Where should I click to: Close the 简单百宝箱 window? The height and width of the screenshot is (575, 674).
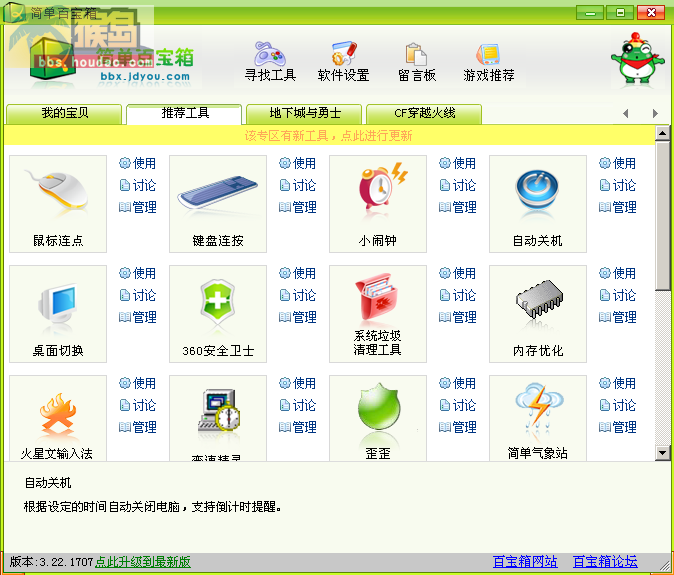[651, 12]
